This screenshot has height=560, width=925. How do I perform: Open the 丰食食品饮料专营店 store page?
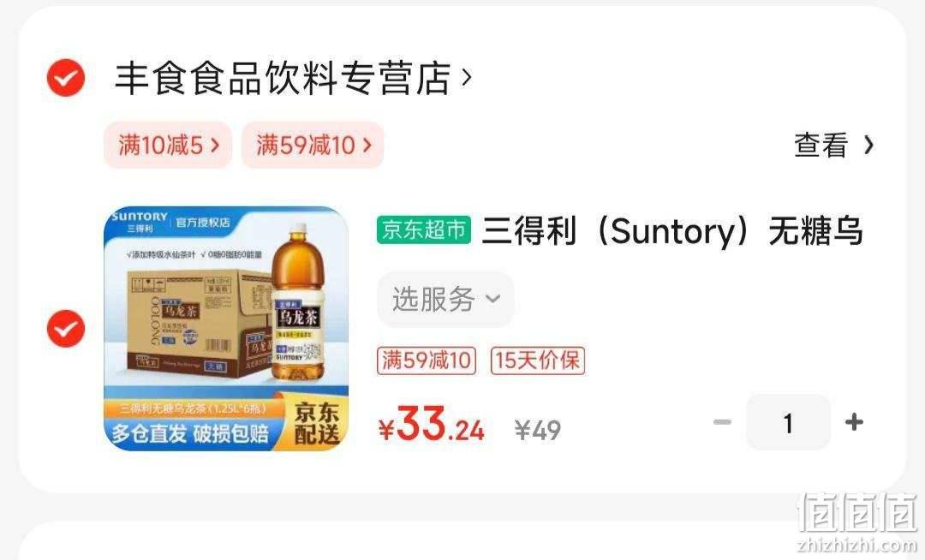(x=283, y=78)
